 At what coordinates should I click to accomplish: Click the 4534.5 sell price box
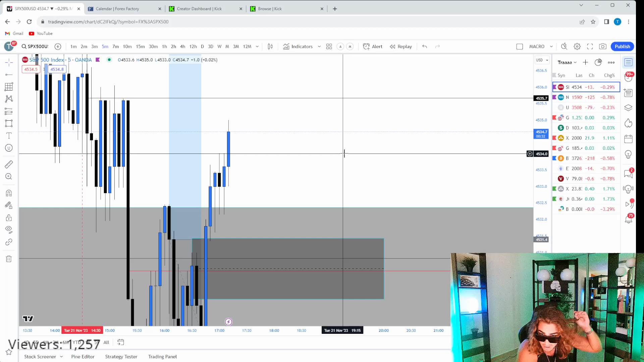[31, 69]
